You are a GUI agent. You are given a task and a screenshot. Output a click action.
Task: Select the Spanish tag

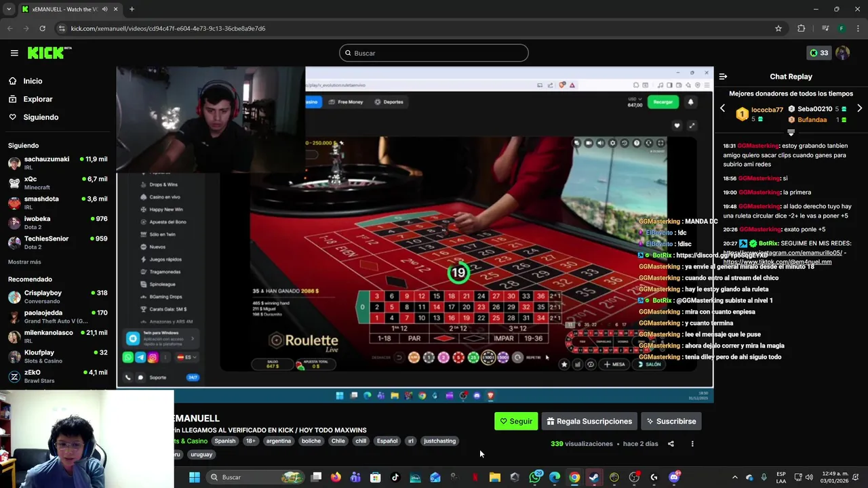coord(224,441)
